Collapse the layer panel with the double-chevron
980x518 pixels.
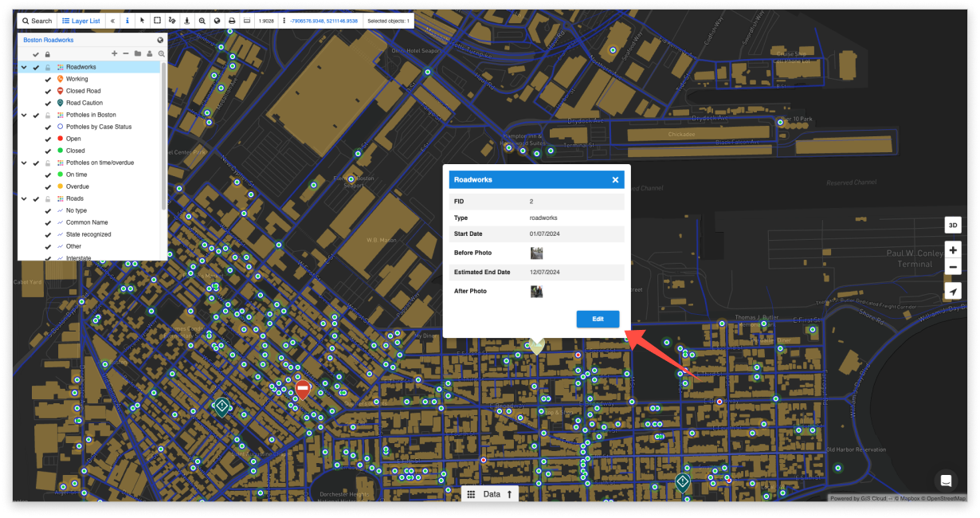click(112, 21)
